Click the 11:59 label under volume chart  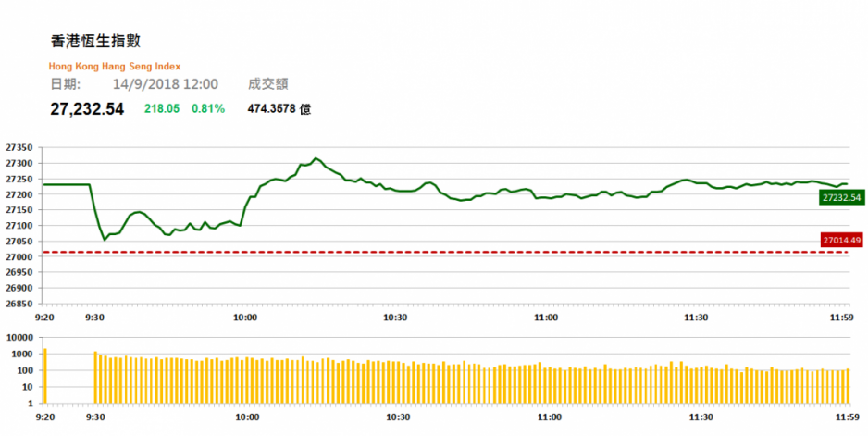[847, 417]
